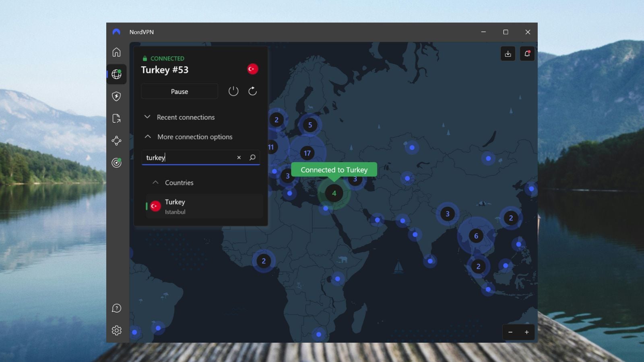644x362 pixels.
Task: Open Dark Web Monitor sidebar icon
Action: [x=116, y=163]
